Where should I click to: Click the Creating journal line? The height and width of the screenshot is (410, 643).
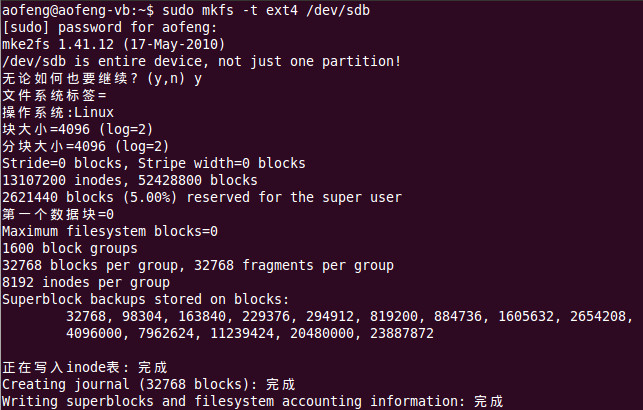coord(148,384)
